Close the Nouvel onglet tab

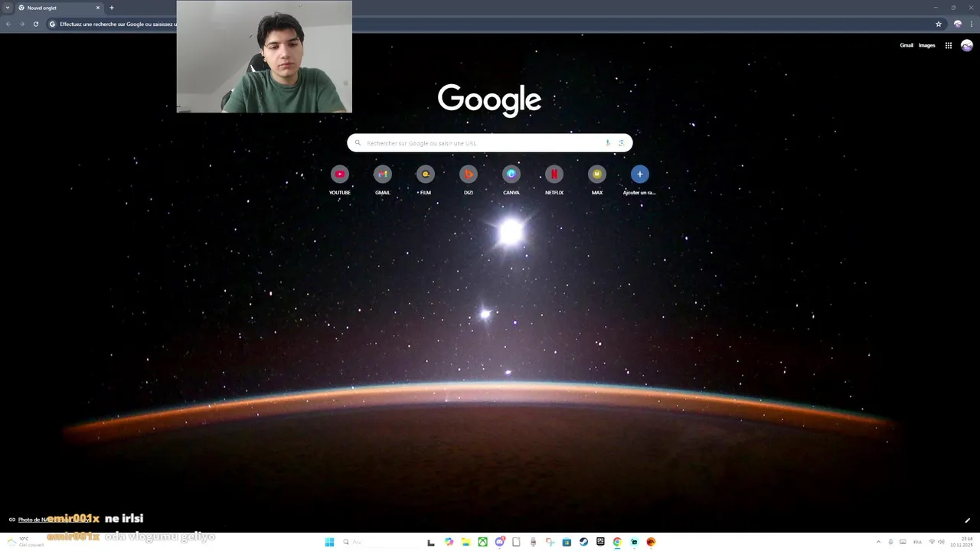pyautogui.click(x=98, y=8)
